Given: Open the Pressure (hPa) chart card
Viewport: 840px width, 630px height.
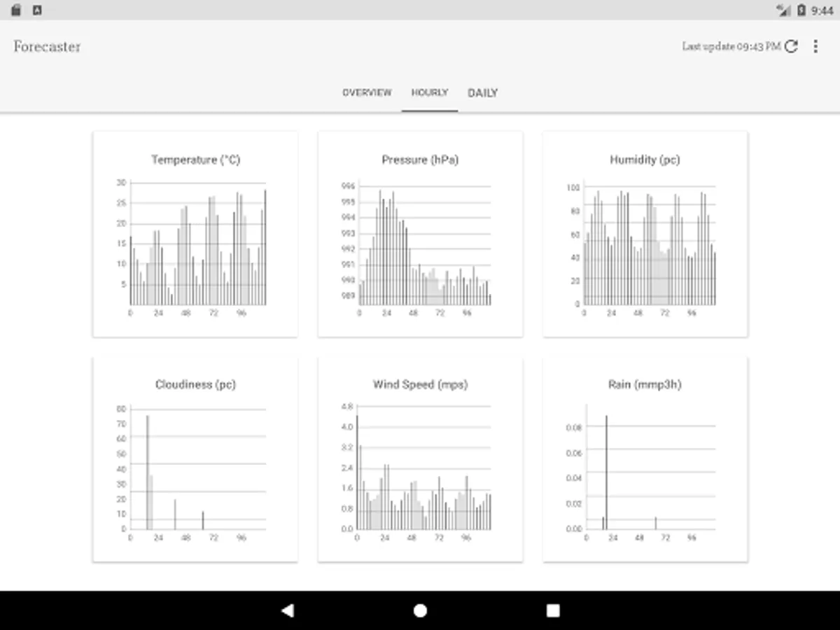Looking at the screenshot, I should [x=420, y=234].
